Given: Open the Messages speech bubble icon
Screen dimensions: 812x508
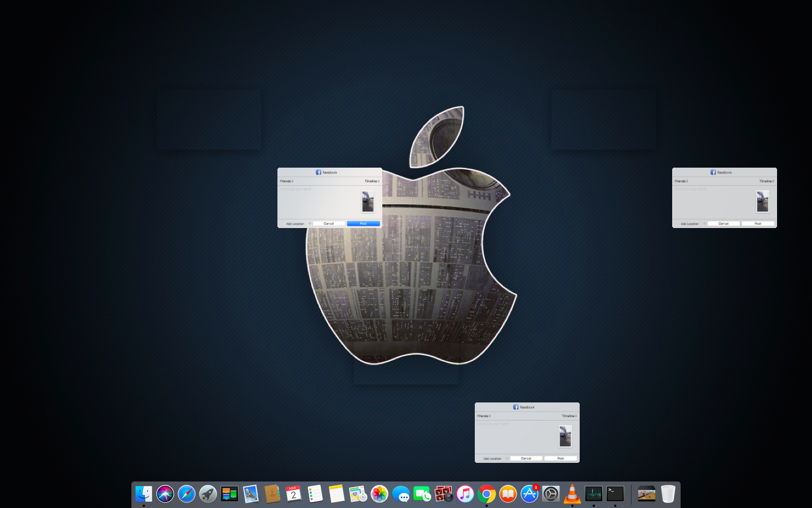Looking at the screenshot, I should (401, 494).
